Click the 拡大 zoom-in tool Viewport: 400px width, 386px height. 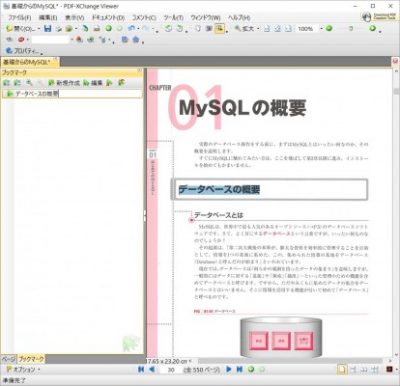(244, 29)
